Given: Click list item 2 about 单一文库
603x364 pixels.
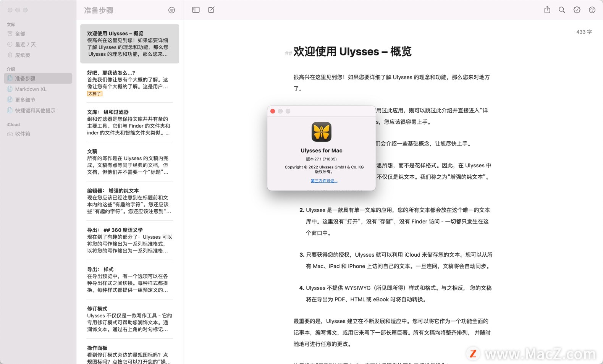Looking at the screenshot, I should click(396, 222).
